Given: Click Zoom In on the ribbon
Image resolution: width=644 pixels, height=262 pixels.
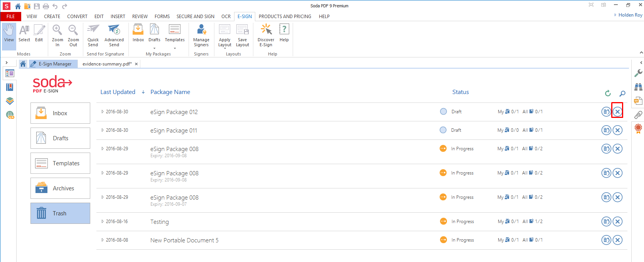Looking at the screenshot, I should tap(57, 36).
